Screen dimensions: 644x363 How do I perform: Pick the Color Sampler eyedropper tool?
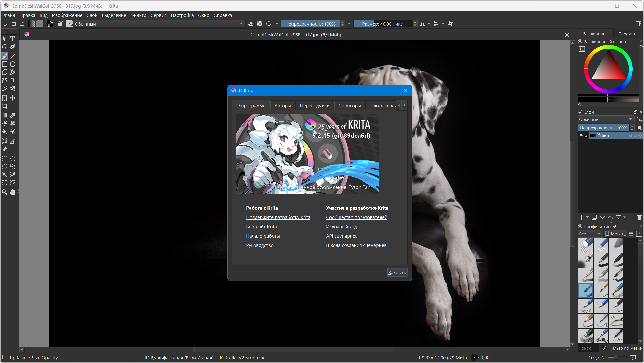(x=13, y=115)
